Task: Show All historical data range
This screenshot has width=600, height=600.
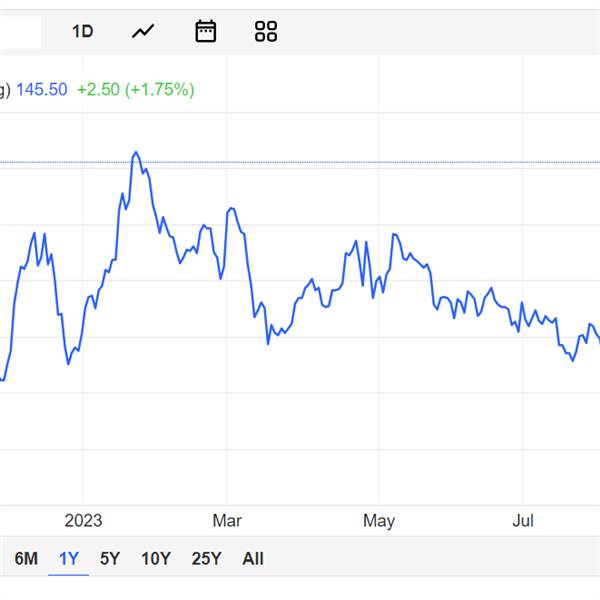Action: (253, 559)
